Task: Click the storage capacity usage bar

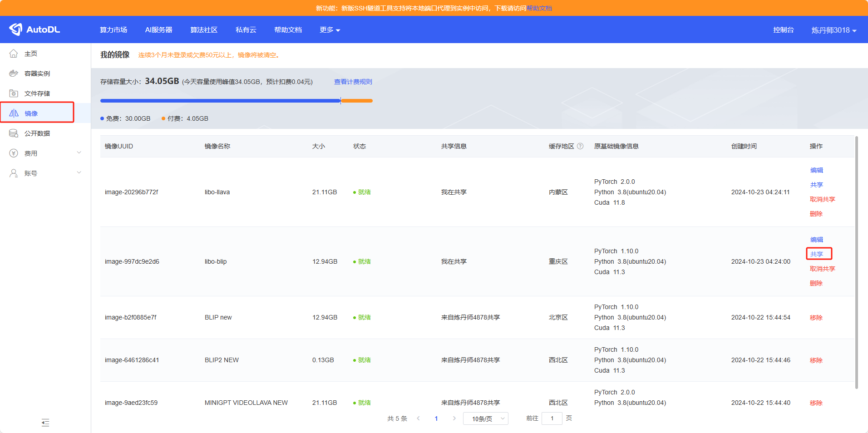Action: click(x=236, y=101)
